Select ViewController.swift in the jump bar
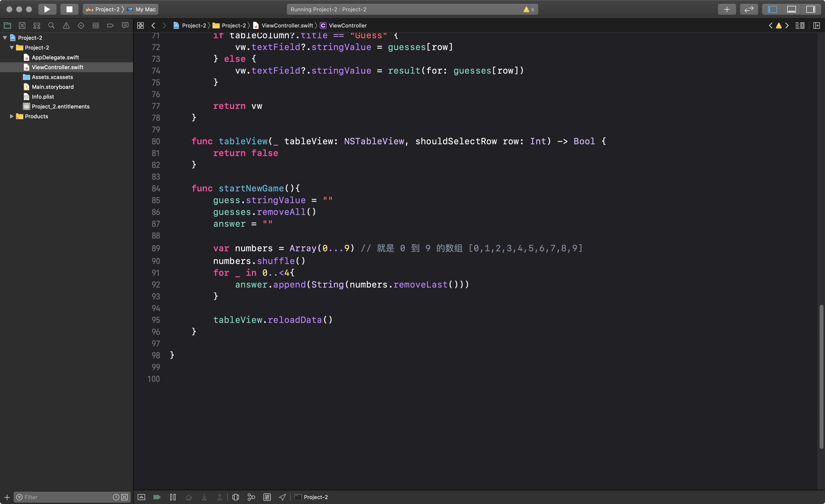Screen dimensions: 825x504 tap(287, 26)
